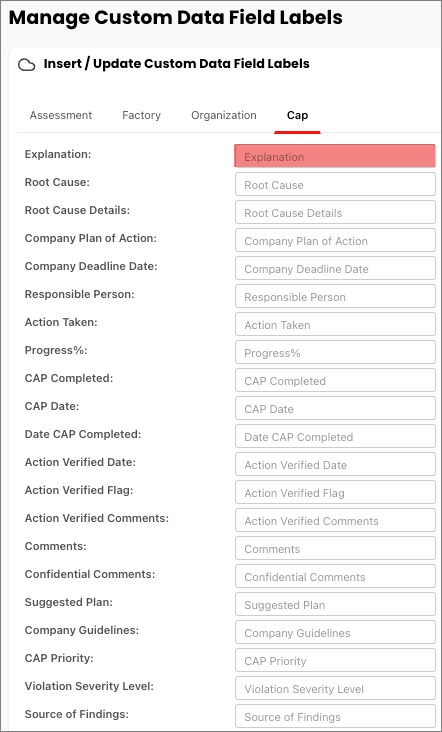Focus the Root Cause text field
The width and height of the screenshot is (442, 732).
pyautogui.click(x=335, y=184)
